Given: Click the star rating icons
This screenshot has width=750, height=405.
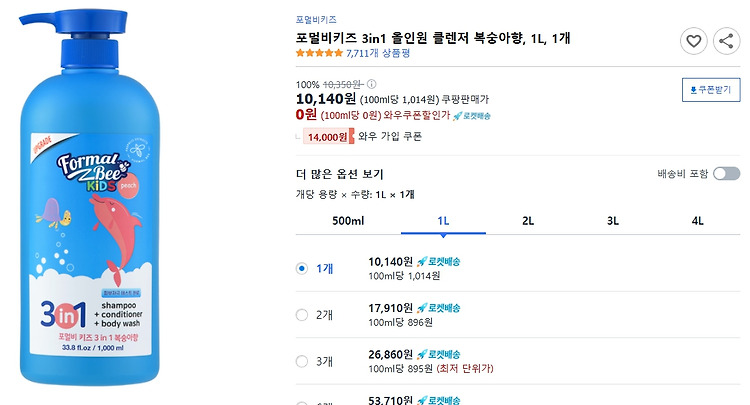Looking at the screenshot, I should click(319, 53).
